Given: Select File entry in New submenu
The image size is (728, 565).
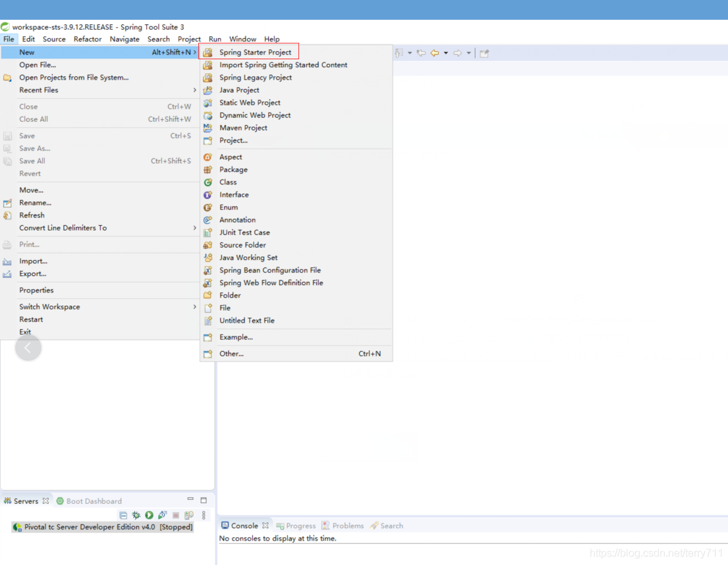Looking at the screenshot, I should (x=225, y=308).
